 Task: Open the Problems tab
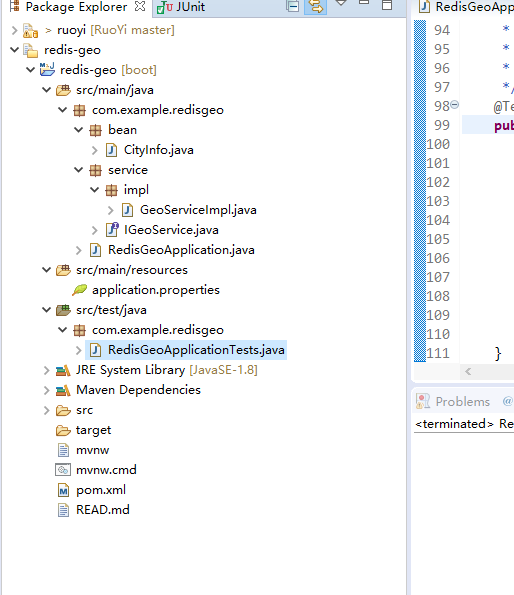pos(453,401)
